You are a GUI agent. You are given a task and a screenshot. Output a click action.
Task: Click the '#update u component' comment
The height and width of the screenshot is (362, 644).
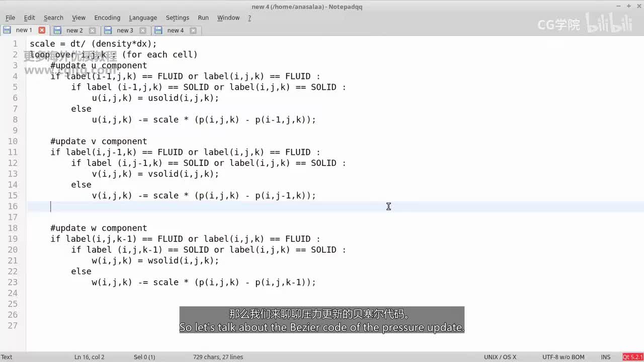(99, 65)
